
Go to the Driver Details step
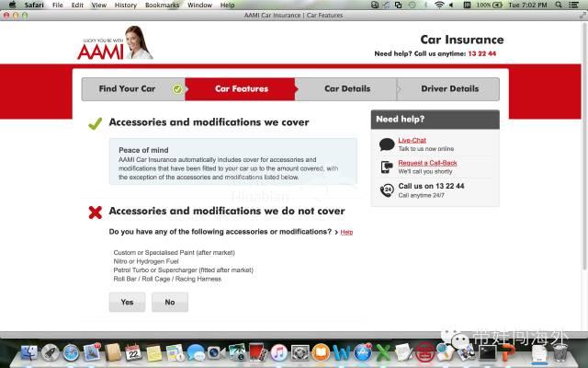449,89
